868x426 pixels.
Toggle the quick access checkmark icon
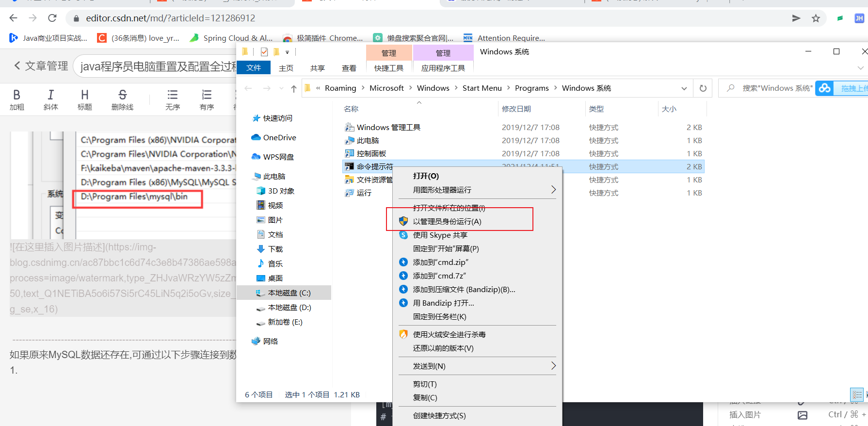pos(264,52)
